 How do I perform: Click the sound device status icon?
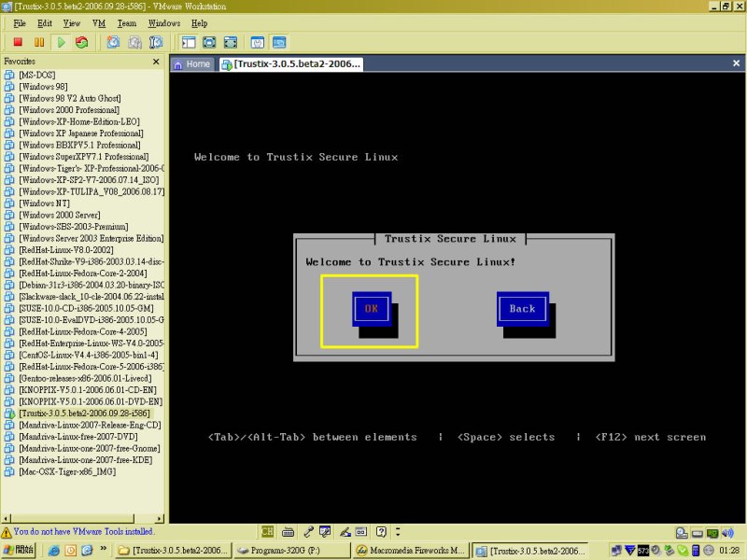tap(727, 533)
